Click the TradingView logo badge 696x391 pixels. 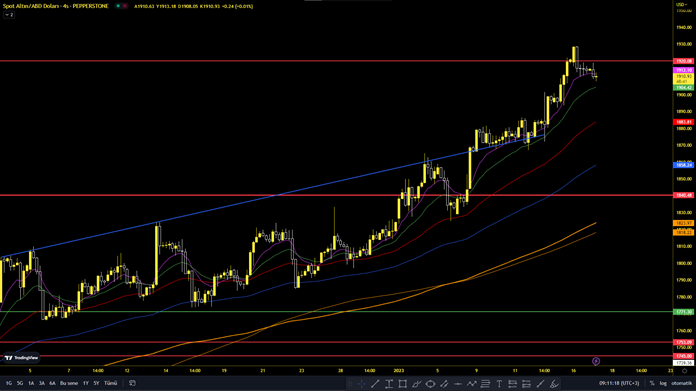[x=22, y=358]
